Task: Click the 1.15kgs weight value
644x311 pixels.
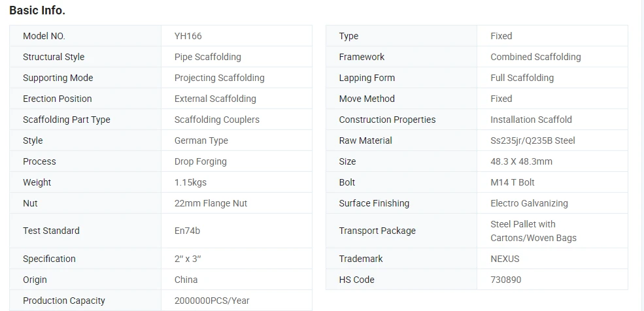Action: click(190, 182)
